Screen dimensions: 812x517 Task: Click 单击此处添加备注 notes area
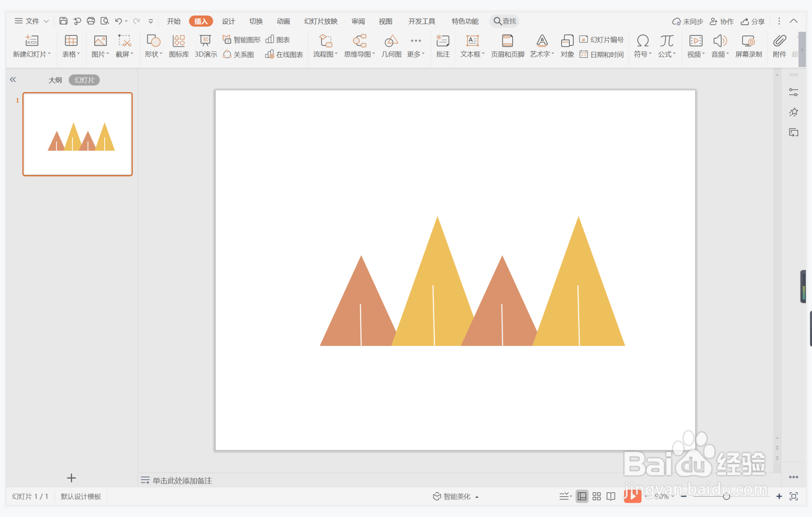[x=182, y=480]
